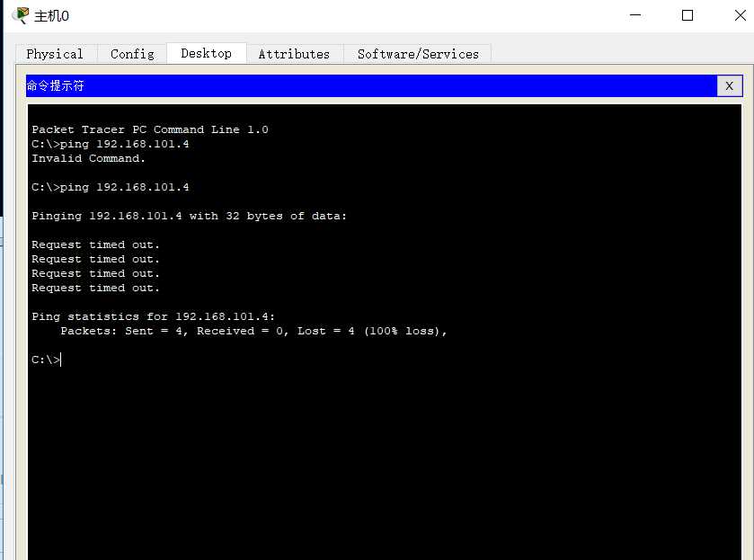Click the last 'Request timed out.' line

(x=95, y=288)
